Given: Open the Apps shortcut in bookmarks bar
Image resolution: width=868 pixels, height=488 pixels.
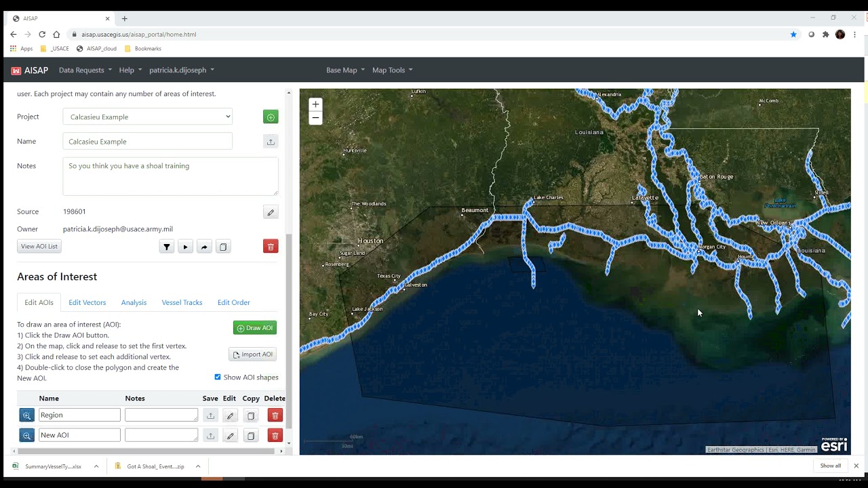Looking at the screenshot, I should coord(22,49).
